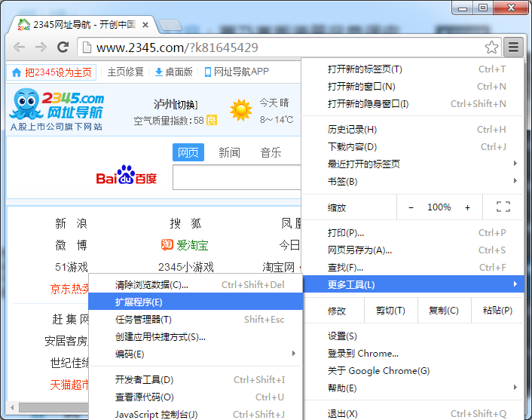The height and width of the screenshot is (420, 532).
Task: Decrease zoom with minus button
Action: [x=411, y=207]
